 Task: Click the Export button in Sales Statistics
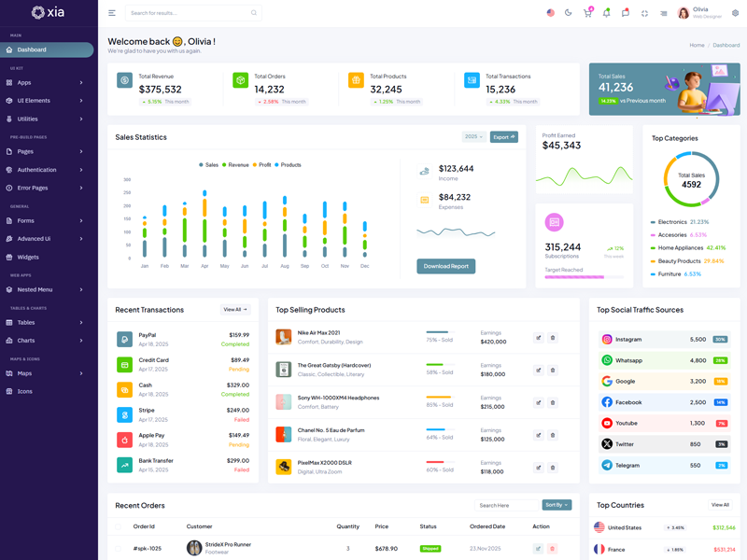[504, 137]
